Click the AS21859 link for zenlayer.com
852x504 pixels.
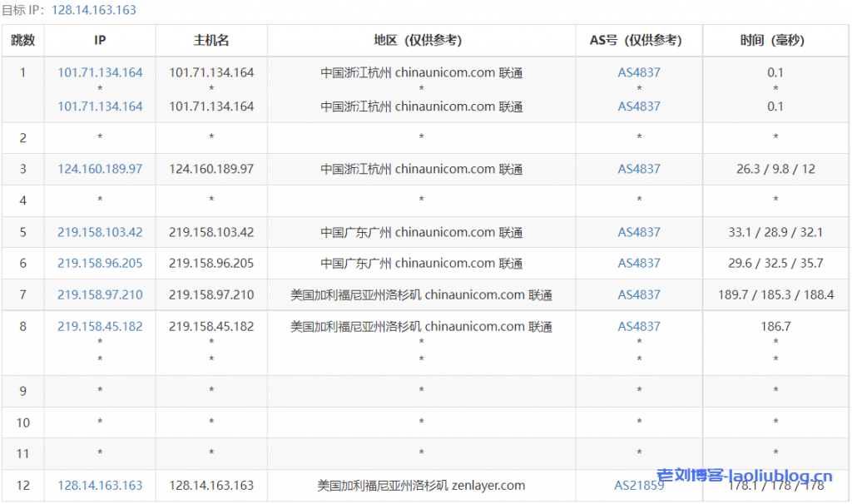coord(639,485)
